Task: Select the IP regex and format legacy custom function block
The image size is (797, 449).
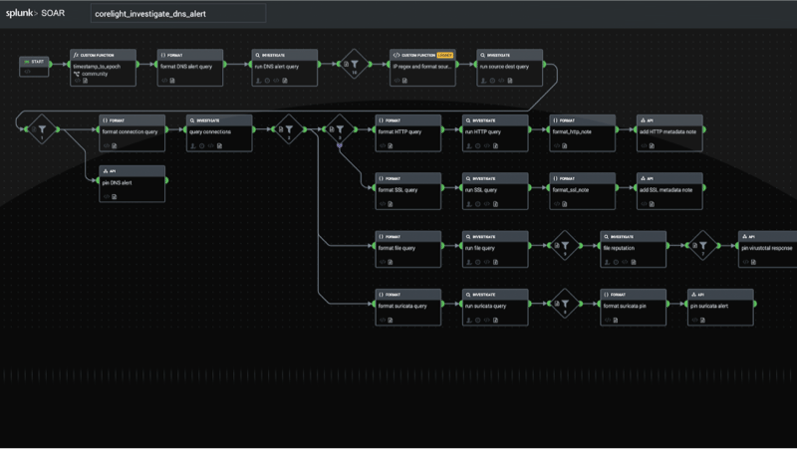Action: coord(422,68)
